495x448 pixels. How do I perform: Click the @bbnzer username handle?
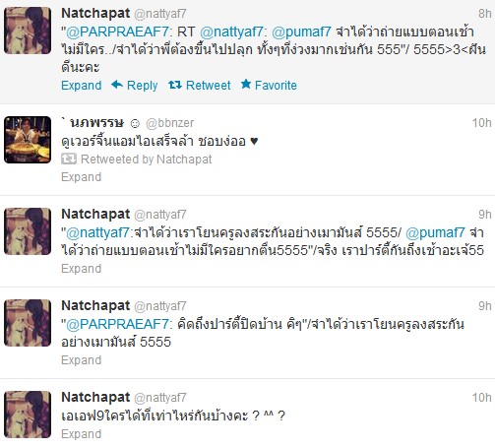point(169,123)
